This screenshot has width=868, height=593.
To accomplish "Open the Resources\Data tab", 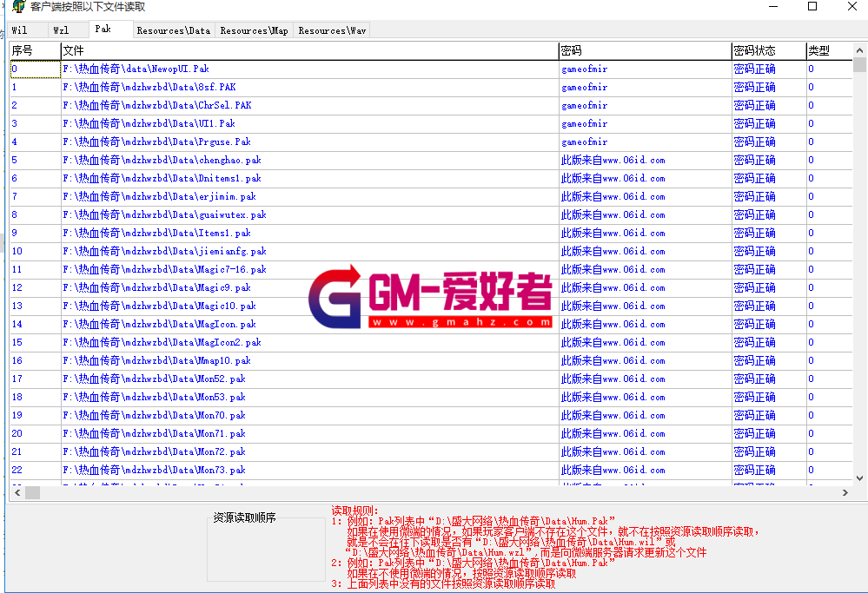I will point(174,30).
